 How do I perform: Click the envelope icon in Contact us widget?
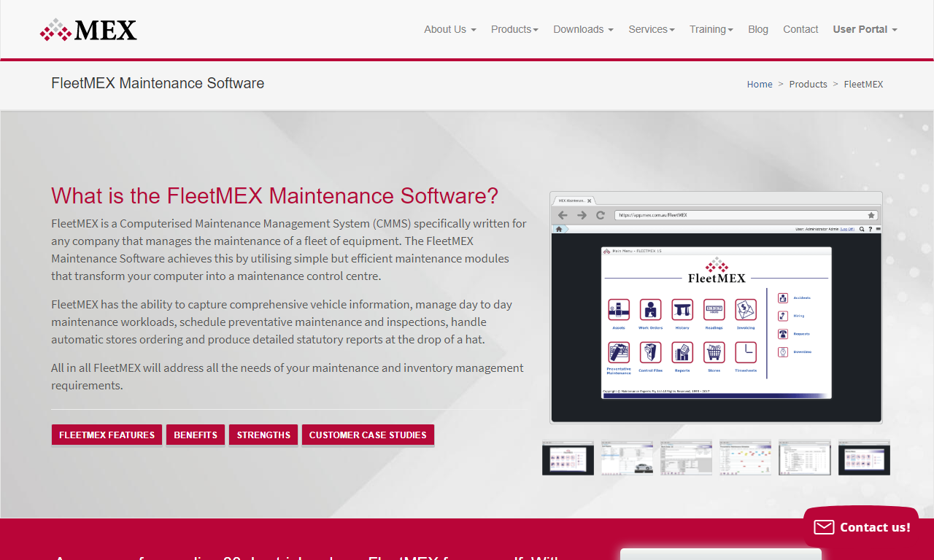point(824,527)
